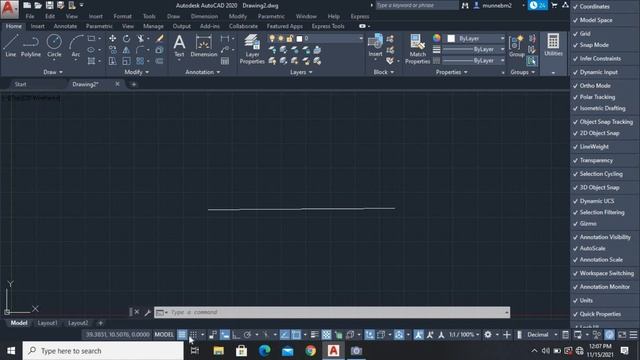Switch to the Start file tab
The width and height of the screenshot is (640, 360).
click(20, 84)
